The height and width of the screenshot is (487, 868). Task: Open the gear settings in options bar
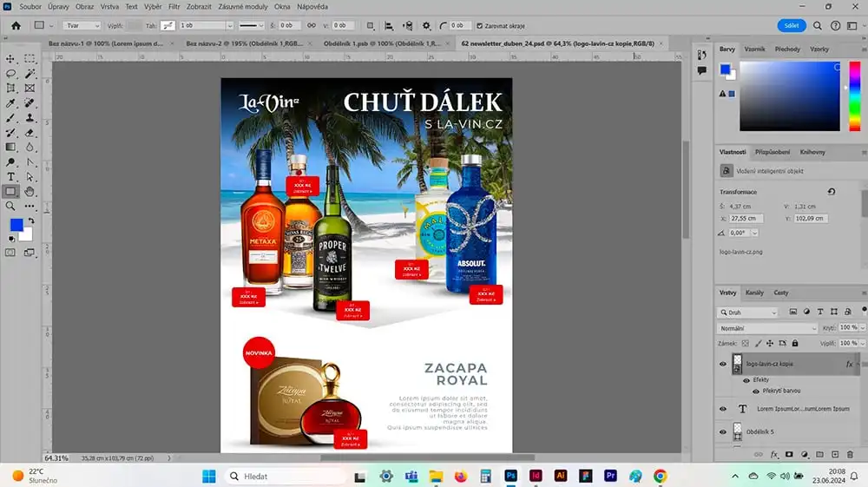[x=426, y=25]
